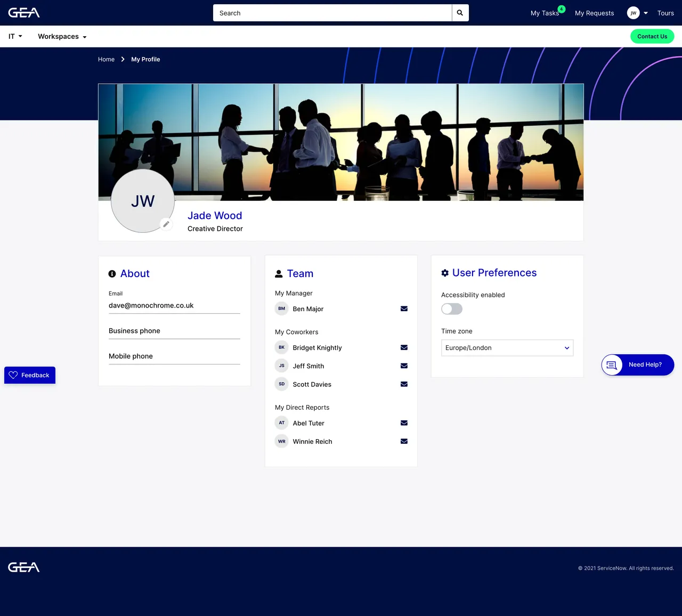Click the info icon on the About card
682x616 pixels.
[x=112, y=273]
